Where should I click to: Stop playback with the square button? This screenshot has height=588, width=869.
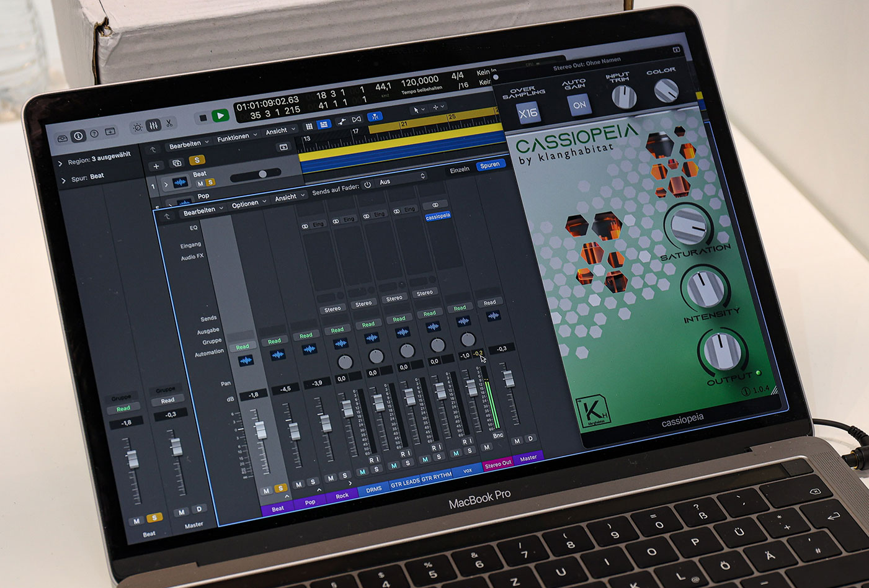(202, 118)
